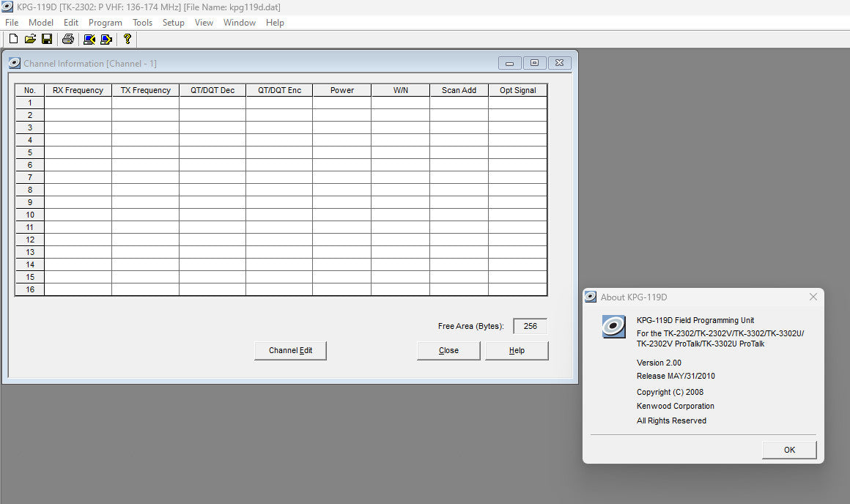
Task: Click the QT/DQT Dec column header
Action: [212, 90]
